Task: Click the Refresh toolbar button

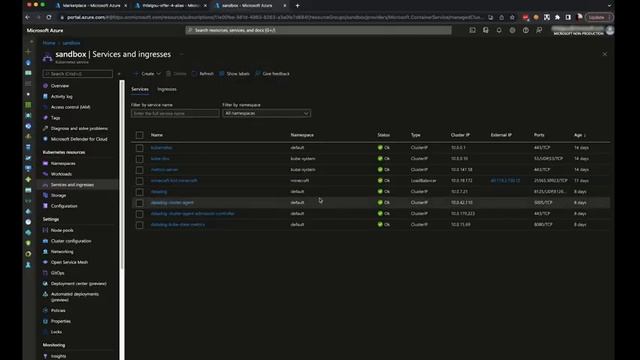Action: coord(203,73)
